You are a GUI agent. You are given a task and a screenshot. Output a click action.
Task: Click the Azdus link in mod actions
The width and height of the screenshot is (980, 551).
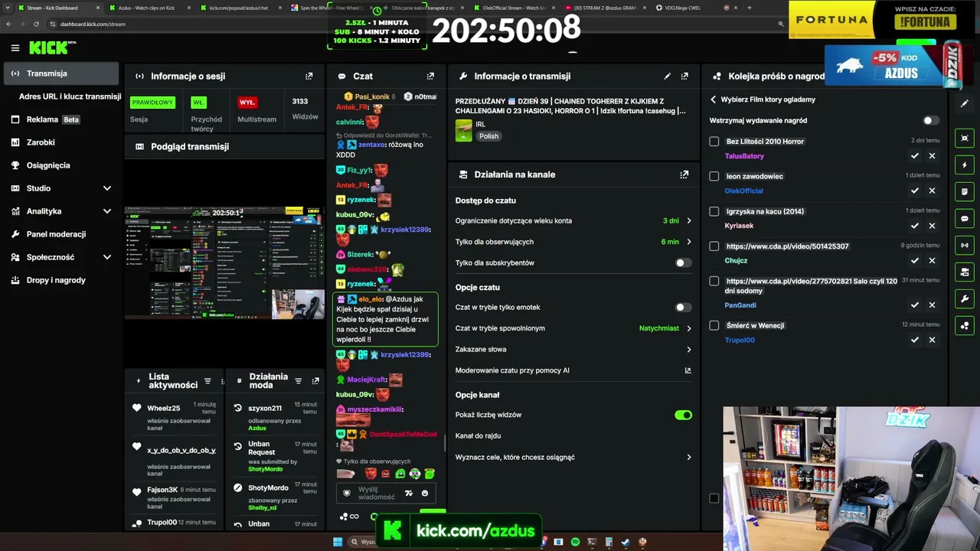click(x=257, y=429)
